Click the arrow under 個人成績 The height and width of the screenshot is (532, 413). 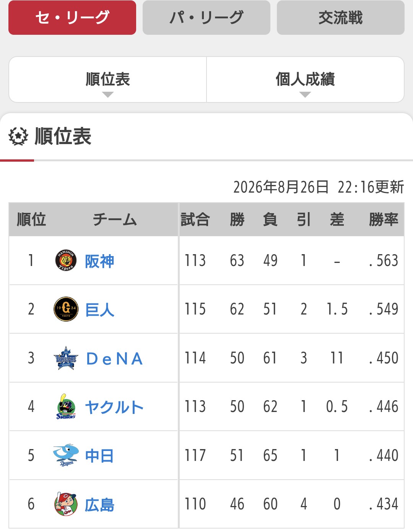click(305, 95)
